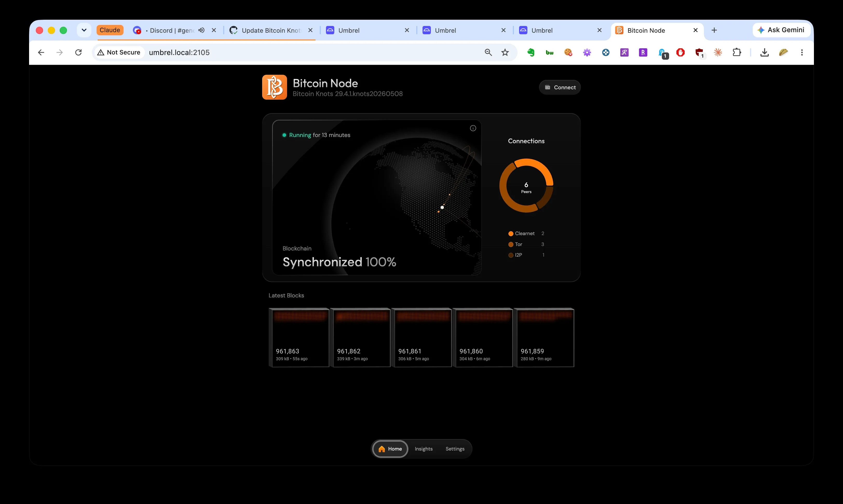Open the Extensions puzzle piece menu
Screen dimensions: 843x504
coord(736,52)
